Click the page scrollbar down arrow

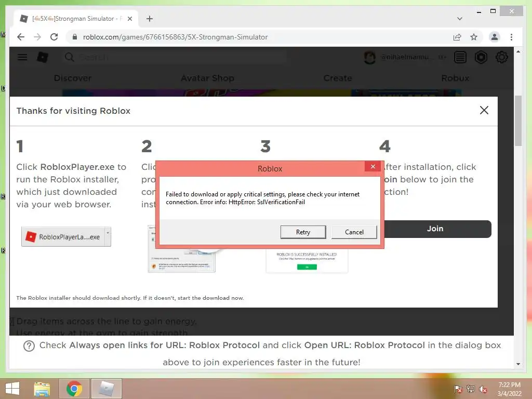pos(518,364)
